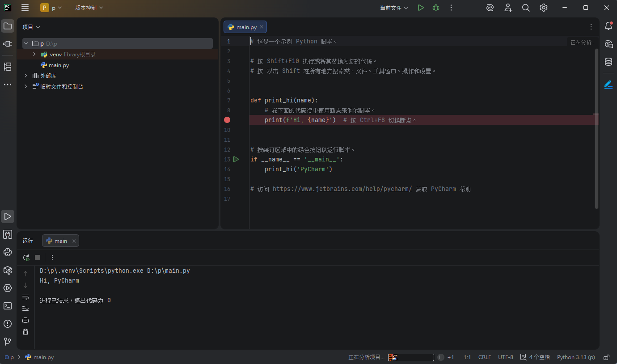The width and height of the screenshot is (617, 364).
Task: Open the Terminal tool window icon
Action: (8, 306)
